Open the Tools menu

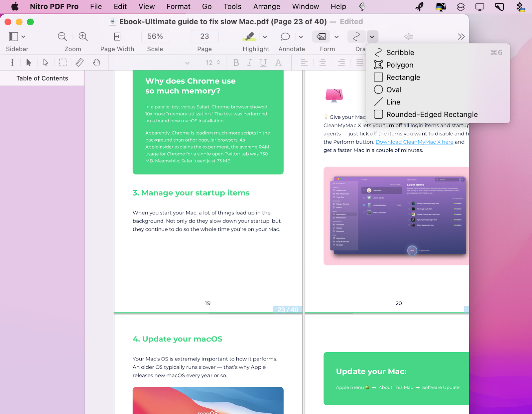[x=232, y=6]
